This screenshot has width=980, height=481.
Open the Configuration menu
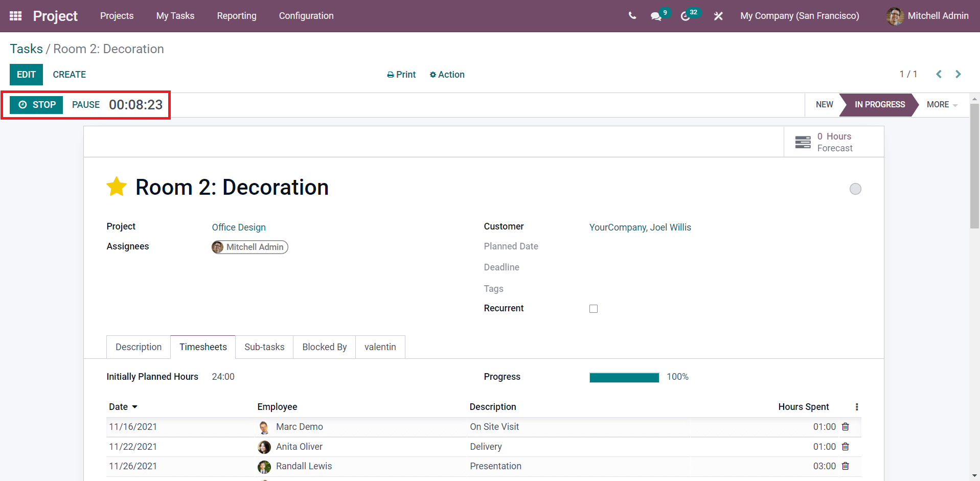306,16
